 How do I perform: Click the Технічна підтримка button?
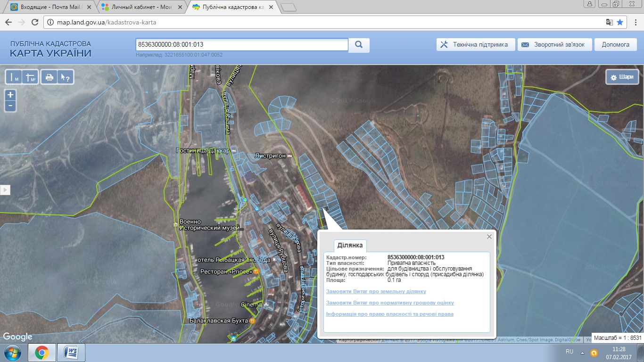pos(475,45)
